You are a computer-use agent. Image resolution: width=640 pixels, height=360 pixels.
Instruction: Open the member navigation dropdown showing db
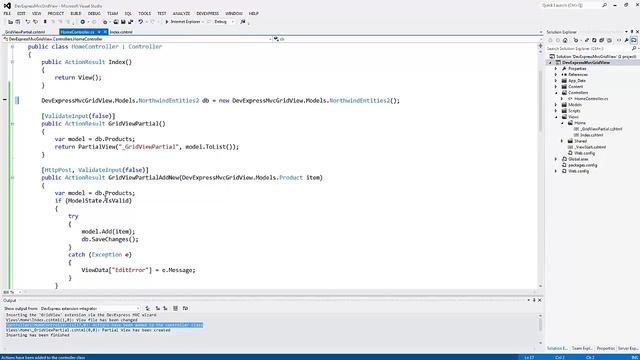click(x=407, y=39)
